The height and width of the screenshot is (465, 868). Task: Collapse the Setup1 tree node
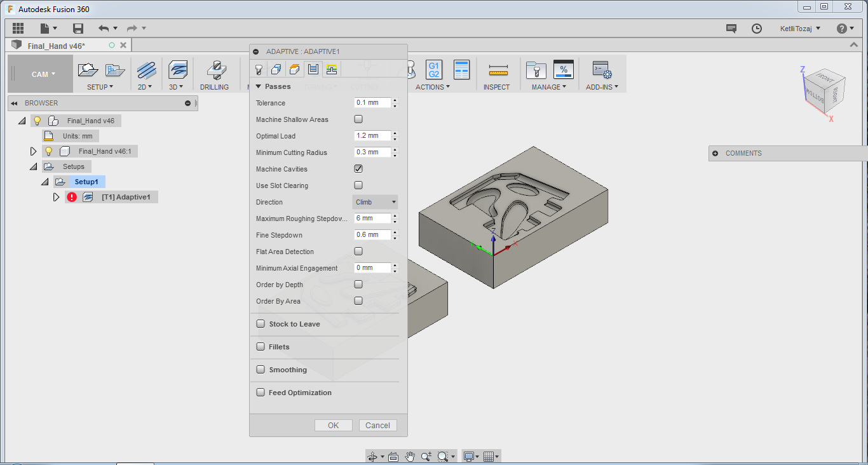pyautogui.click(x=45, y=182)
